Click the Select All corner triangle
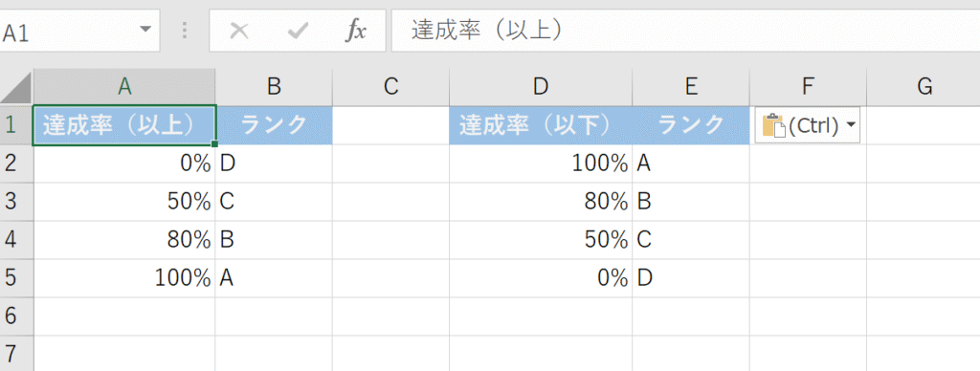The height and width of the screenshot is (371, 980). [x=16, y=87]
